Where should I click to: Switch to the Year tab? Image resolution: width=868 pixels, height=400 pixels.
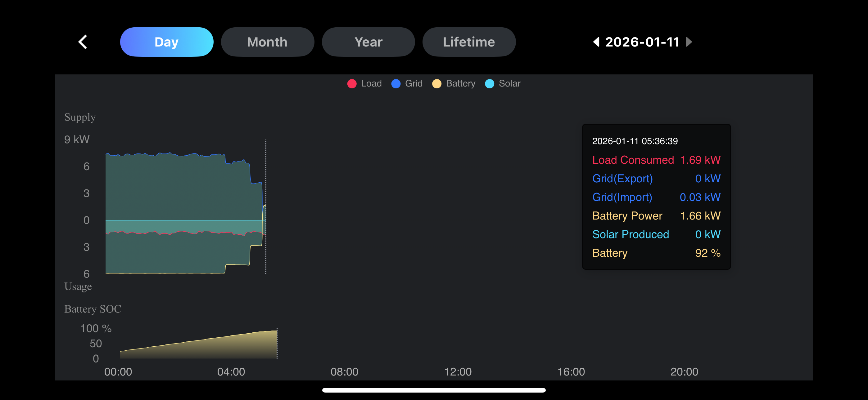pyautogui.click(x=368, y=42)
